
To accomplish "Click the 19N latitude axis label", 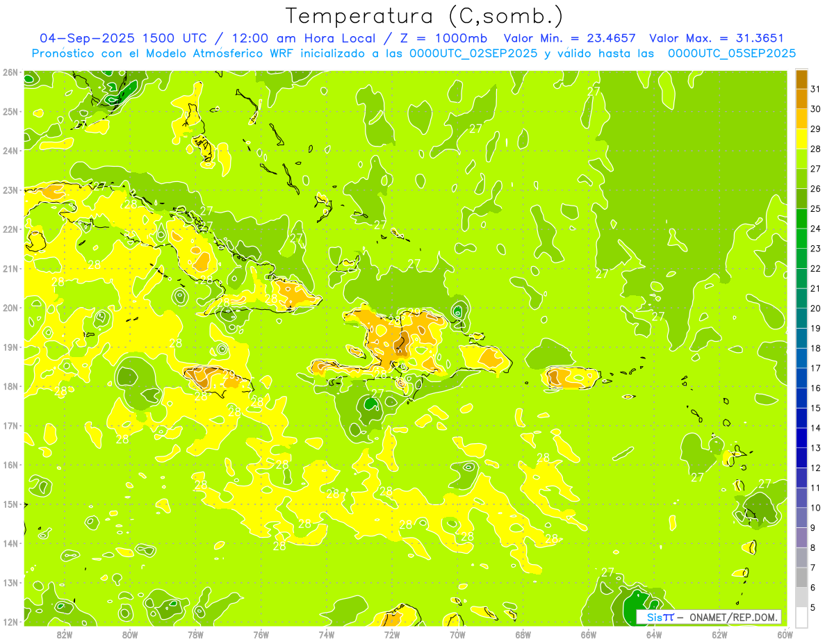I will point(10,347).
